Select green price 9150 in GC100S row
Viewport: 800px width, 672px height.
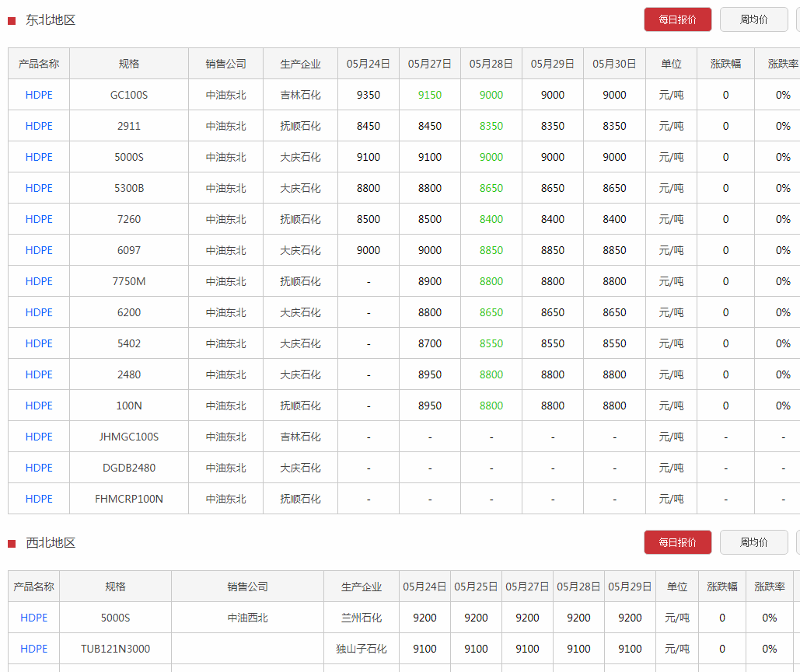point(430,95)
